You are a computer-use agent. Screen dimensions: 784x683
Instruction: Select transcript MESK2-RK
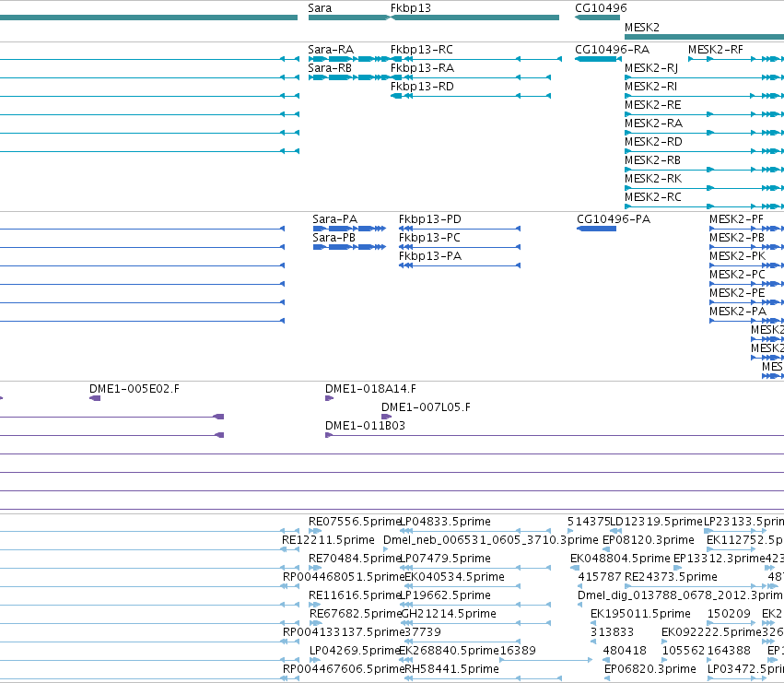[x=704, y=188]
